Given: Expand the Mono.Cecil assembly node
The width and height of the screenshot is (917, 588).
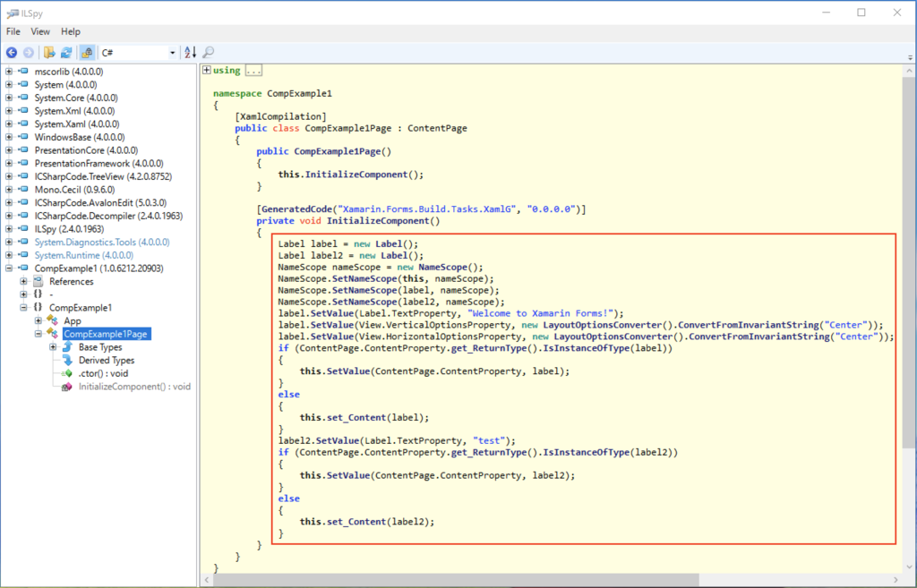Looking at the screenshot, I should [x=9, y=190].
